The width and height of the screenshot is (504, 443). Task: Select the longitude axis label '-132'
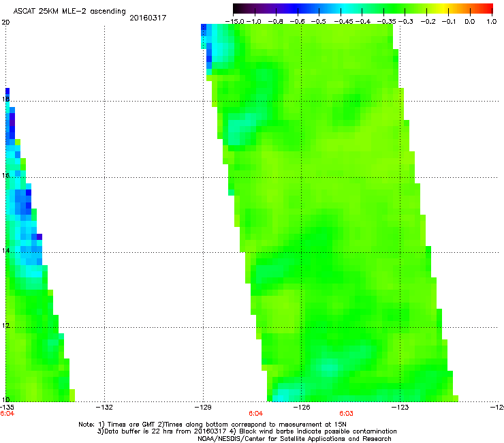click(x=104, y=408)
